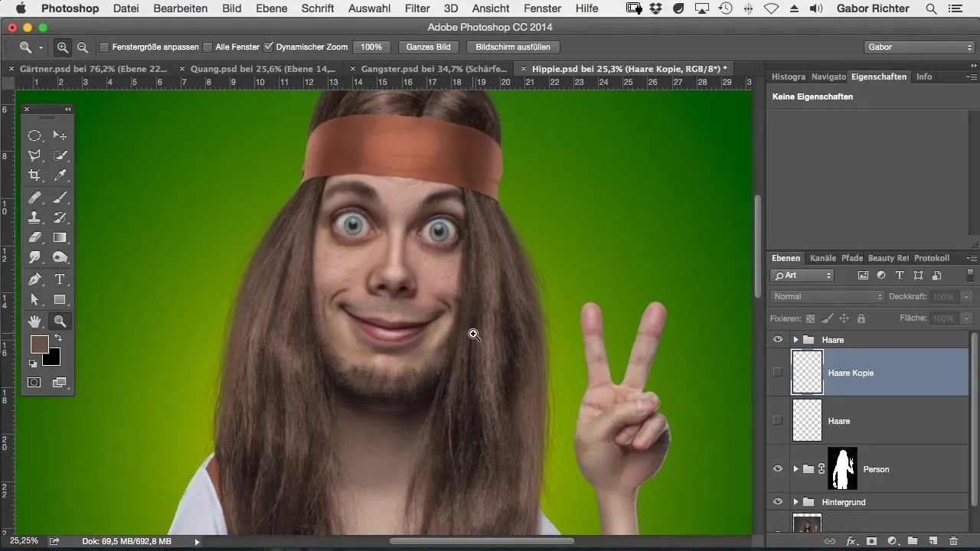Add a layer style via fx icon

click(851, 541)
